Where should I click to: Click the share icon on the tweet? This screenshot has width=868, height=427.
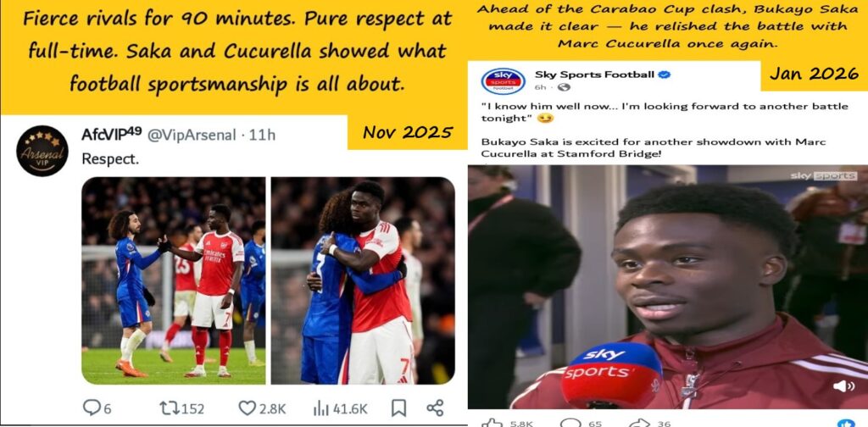(x=435, y=408)
